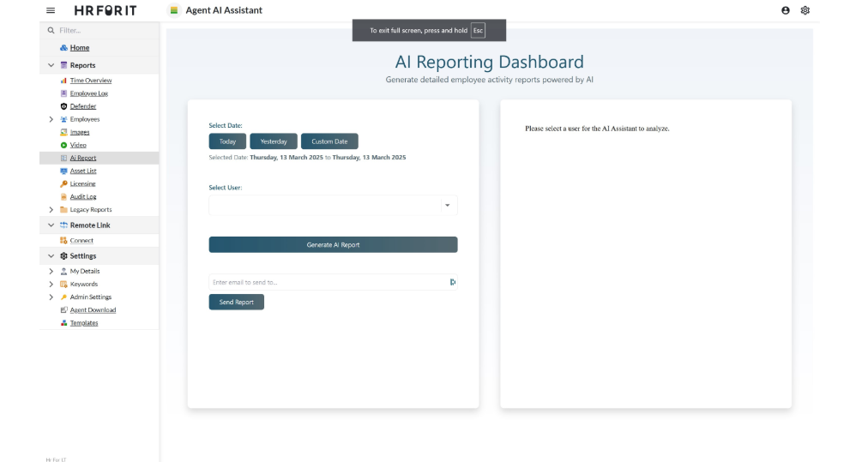Collapse the Remote Link section chevron
868x462 pixels.
click(x=51, y=225)
